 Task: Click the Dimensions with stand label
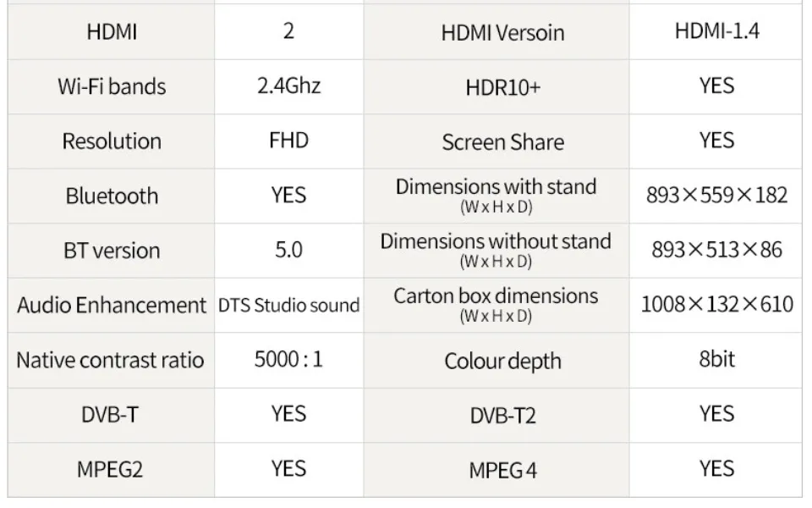point(496,187)
